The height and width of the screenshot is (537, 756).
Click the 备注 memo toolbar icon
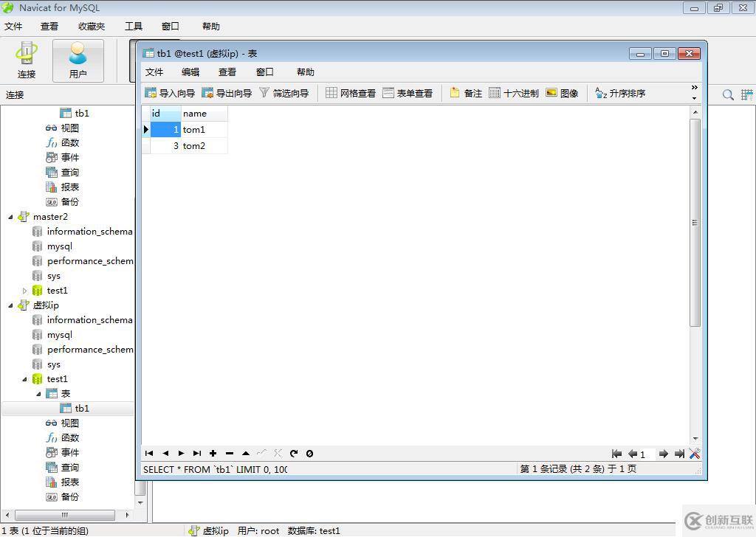click(466, 93)
